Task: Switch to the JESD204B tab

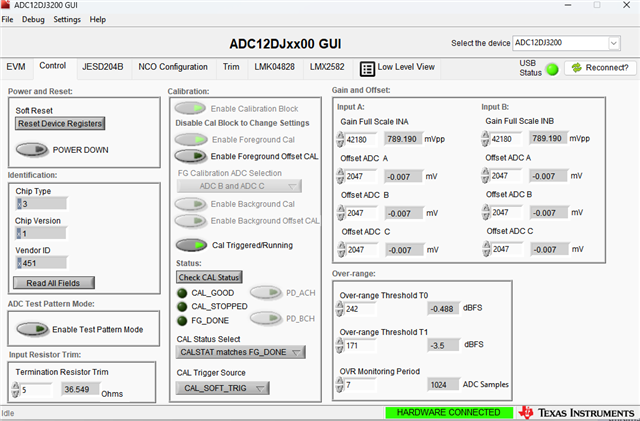Action: tap(102, 67)
